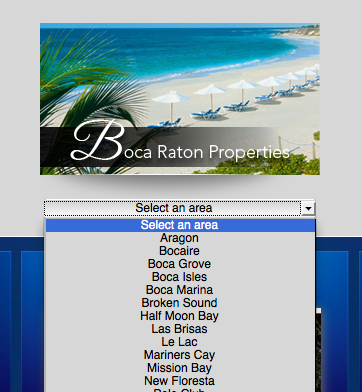Choose the highlighted 'Select an area' option

coord(180,225)
